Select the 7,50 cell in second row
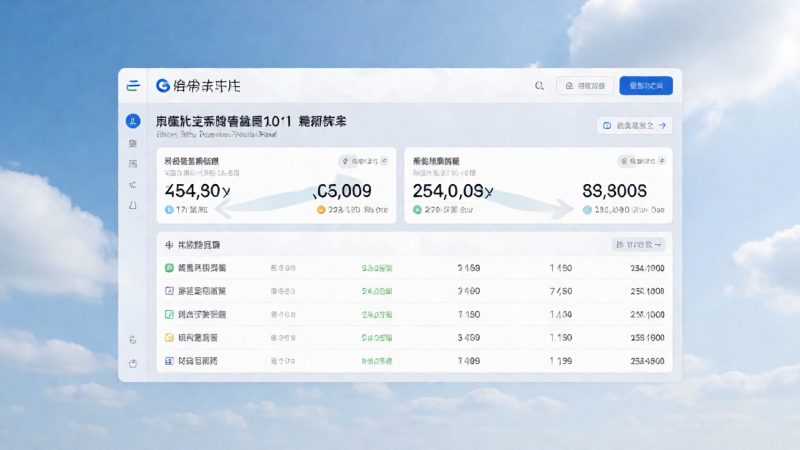This screenshot has height=450, width=800. click(x=561, y=291)
